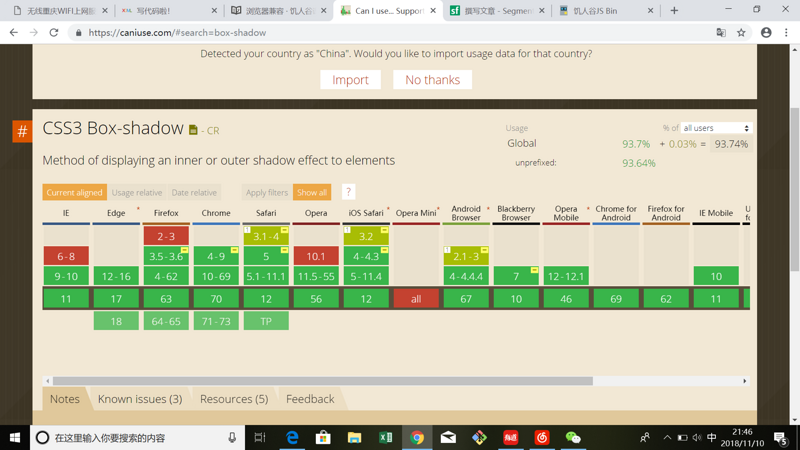
Task: Open the Notes tab
Action: tap(65, 399)
